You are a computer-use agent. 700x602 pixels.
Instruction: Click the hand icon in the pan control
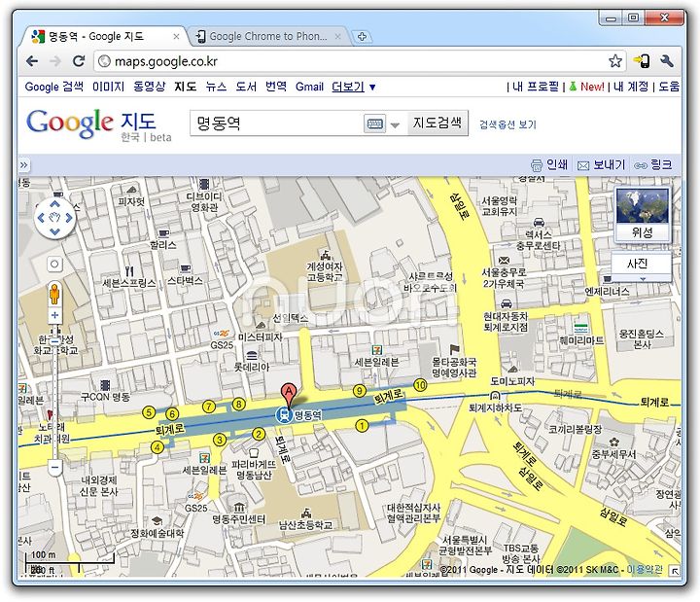(54, 218)
